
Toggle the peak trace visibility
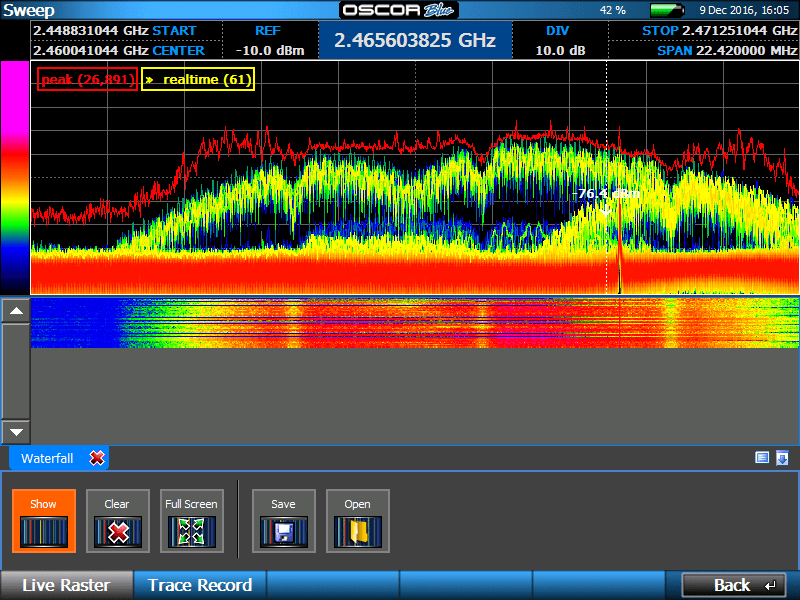[86, 77]
